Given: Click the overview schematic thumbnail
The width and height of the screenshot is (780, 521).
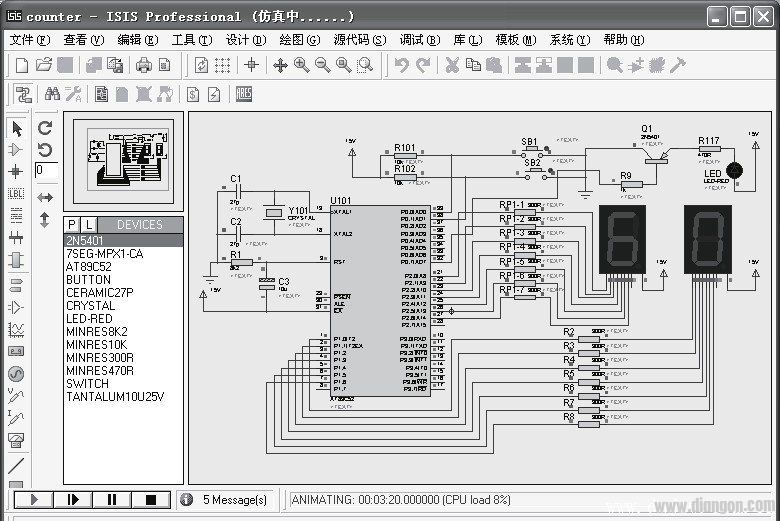Looking at the screenshot, I should point(123,161).
